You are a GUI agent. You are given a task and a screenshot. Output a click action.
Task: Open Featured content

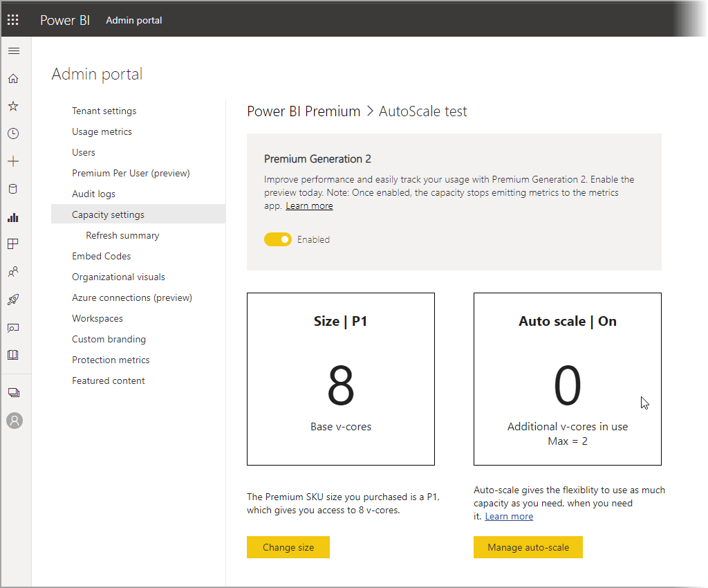[109, 381]
